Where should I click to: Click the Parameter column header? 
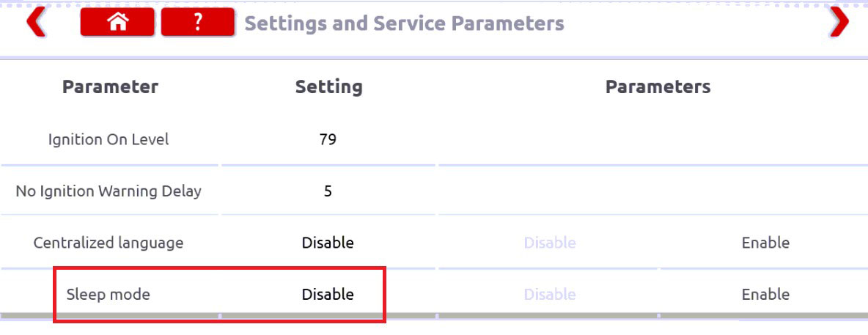pyautogui.click(x=110, y=87)
